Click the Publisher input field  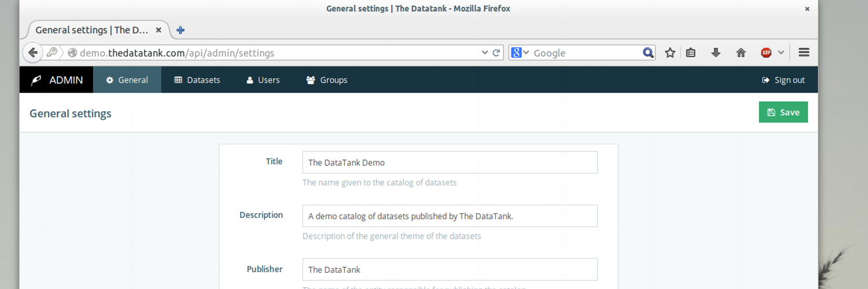(x=450, y=269)
